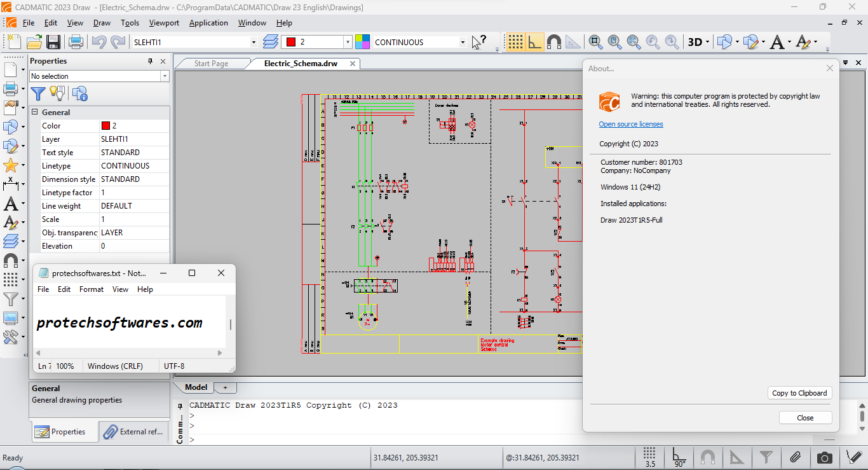Expand the text tool A dropdown arrow
The image size is (868, 470).
point(789,42)
